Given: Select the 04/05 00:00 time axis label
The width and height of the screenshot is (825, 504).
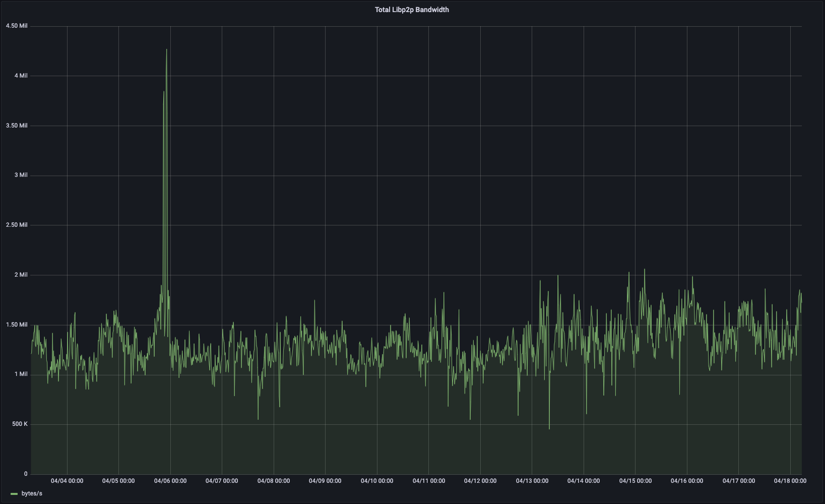Looking at the screenshot, I should coord(118,481).
